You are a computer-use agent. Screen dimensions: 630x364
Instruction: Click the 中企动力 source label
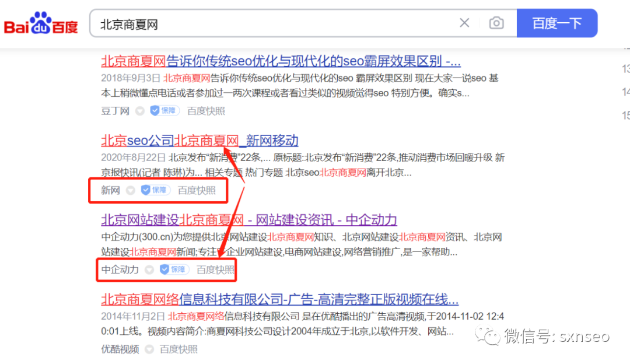tap(120, 269)
